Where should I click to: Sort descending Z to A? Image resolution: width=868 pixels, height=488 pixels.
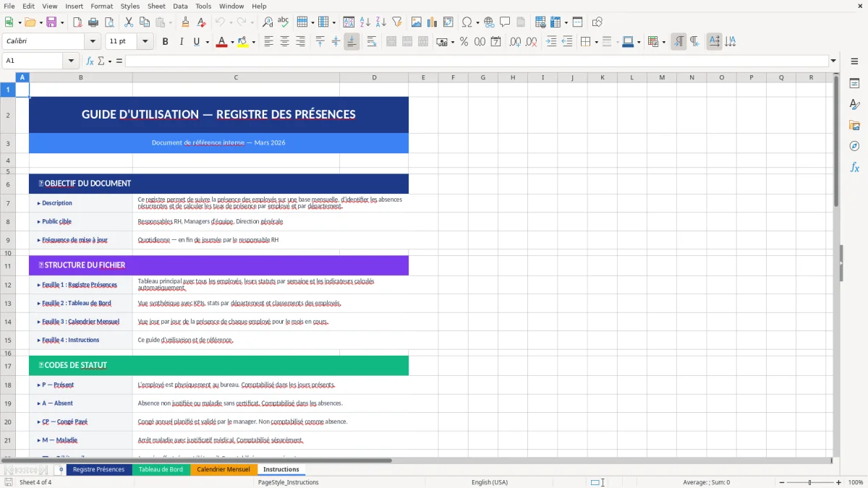pos(380,22)
